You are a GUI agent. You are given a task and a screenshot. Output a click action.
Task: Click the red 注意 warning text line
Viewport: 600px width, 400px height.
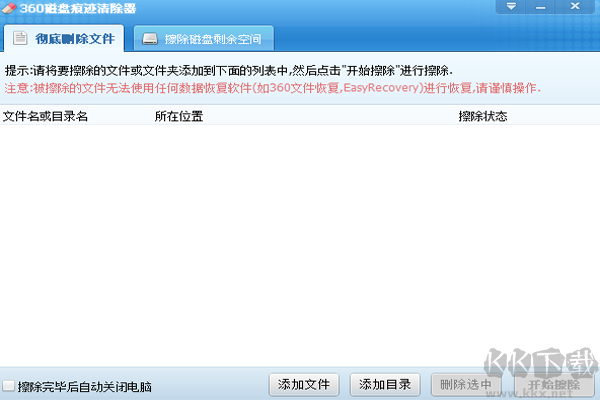(x=272, y=88)
